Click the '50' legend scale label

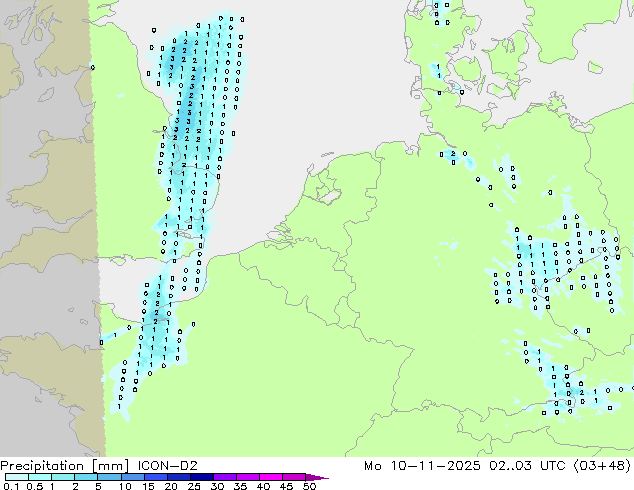(x=309, y=486)
